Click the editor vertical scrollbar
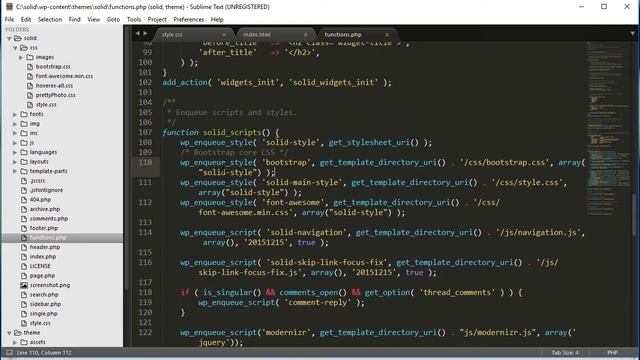This screenshot has height=360, width=640. coord(634,215)
